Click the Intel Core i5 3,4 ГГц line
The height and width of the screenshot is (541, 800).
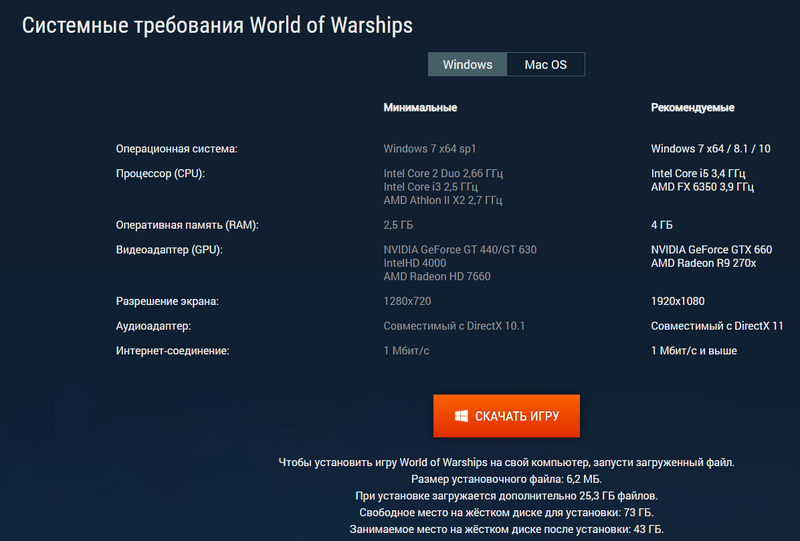click(x=698, y=174)
